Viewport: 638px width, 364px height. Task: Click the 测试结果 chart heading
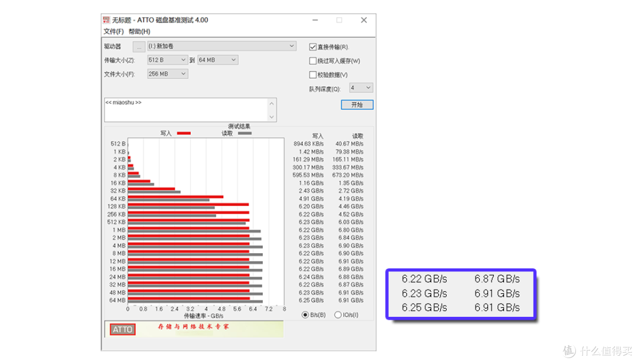[x=239, y=126]
